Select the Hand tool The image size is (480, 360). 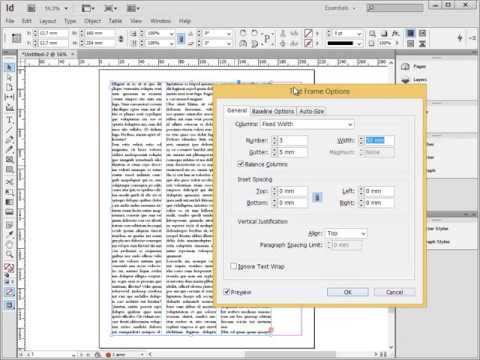(9, 245)
